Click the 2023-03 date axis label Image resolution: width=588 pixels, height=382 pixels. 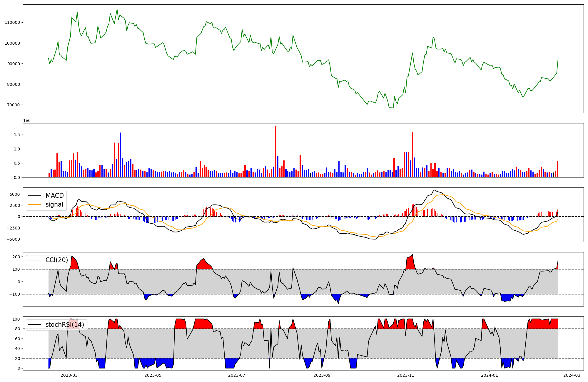[69, 375]
